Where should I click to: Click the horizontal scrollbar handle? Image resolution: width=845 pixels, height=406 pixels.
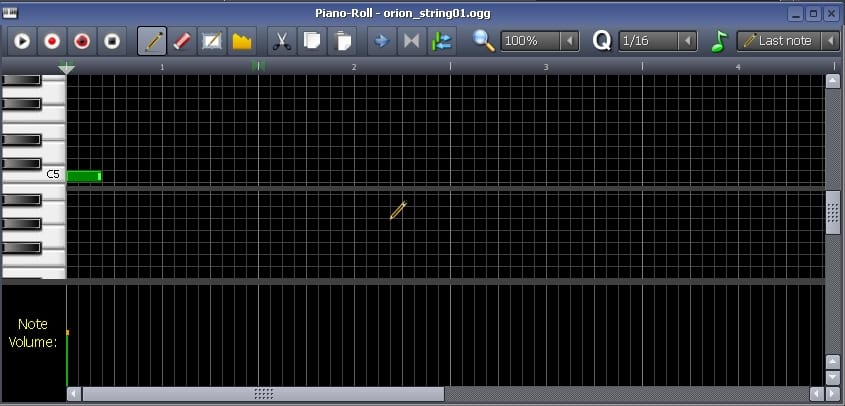click(x=263, y=394)
